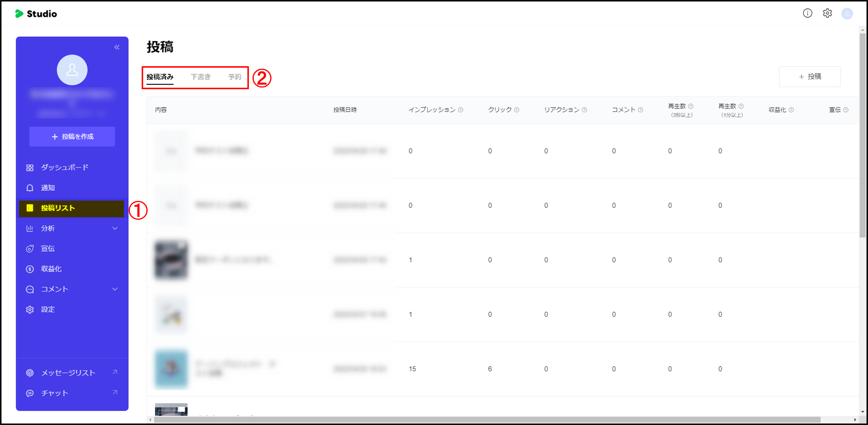Click the help icon next to the 宣伝 column header
This screenshot has width=868, height=425.
point(845,110)
